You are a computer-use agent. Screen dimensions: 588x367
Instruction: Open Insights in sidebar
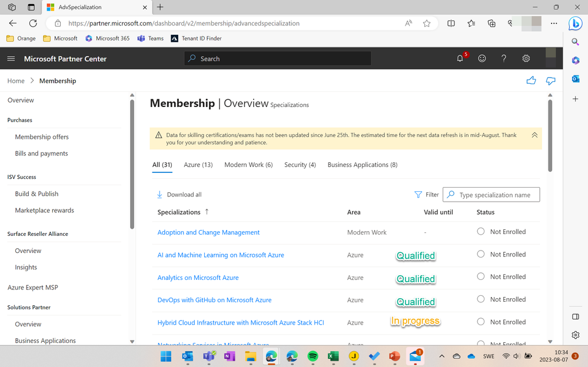click(26, 267)
